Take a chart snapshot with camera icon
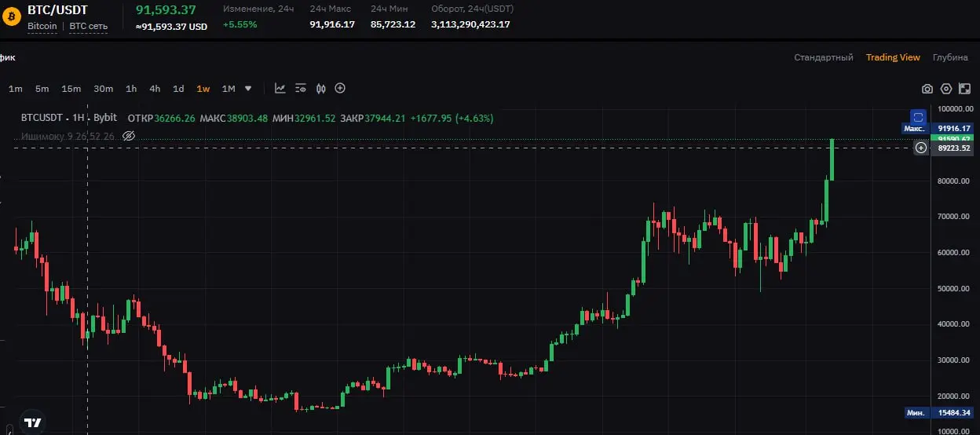 (927, 90)
